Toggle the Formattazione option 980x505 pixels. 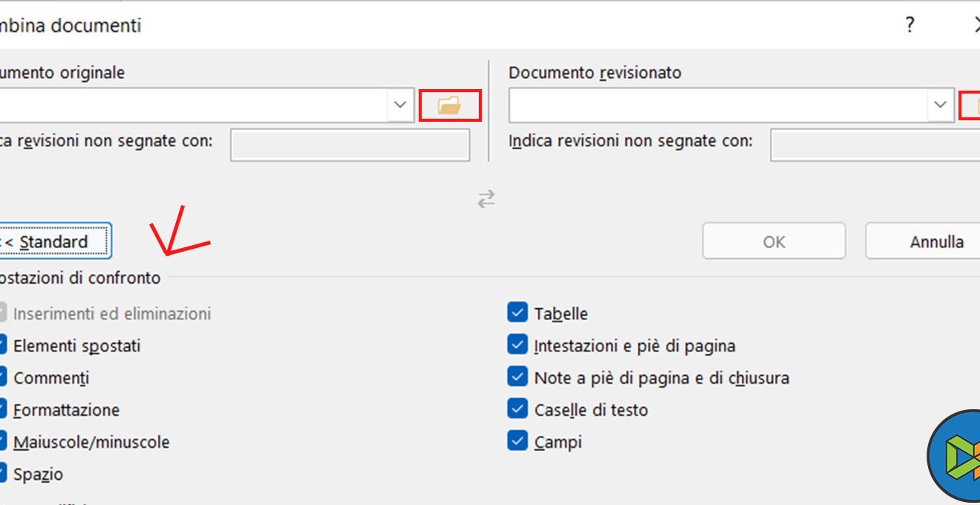[x=3, y=409]
